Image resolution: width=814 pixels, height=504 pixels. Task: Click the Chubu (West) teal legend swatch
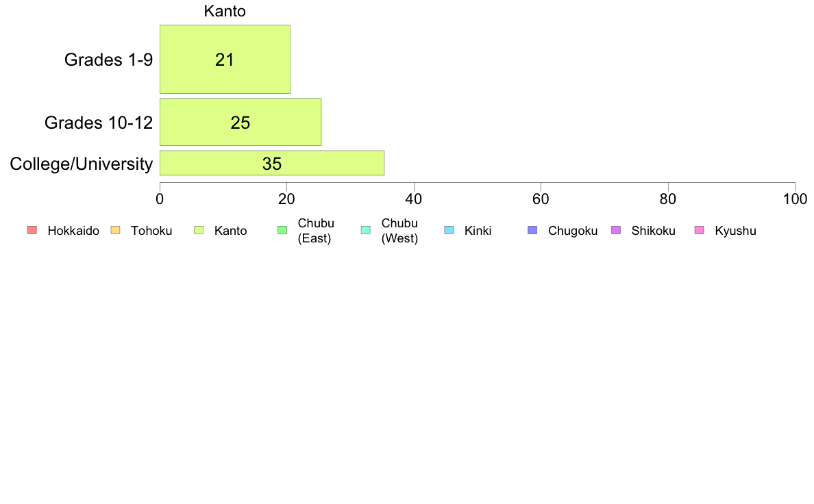point(365,231)
